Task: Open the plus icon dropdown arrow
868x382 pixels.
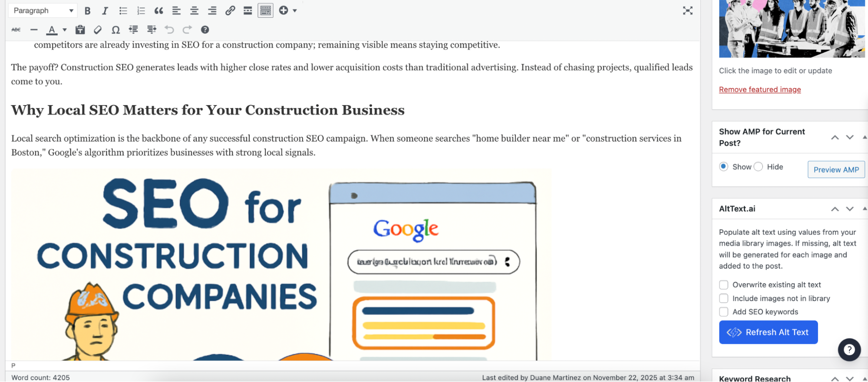Action: [295, 10]
